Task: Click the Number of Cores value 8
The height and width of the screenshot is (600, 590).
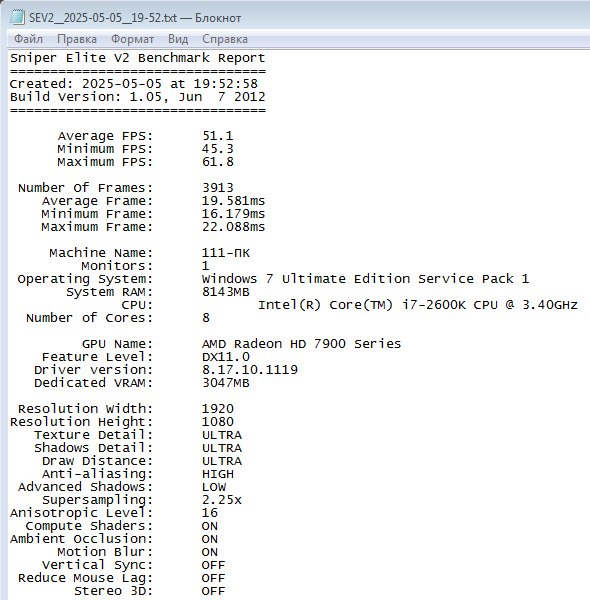Action: [x=206, y=318]
